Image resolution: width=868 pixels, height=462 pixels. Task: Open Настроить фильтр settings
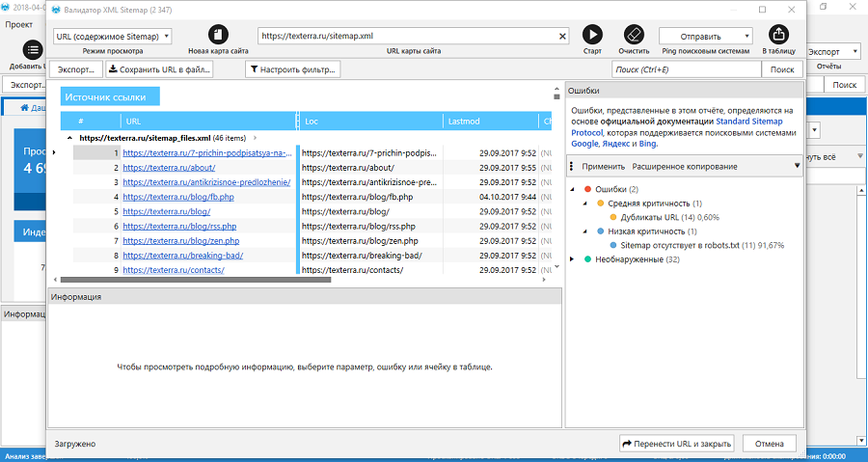tap(293, 69)
